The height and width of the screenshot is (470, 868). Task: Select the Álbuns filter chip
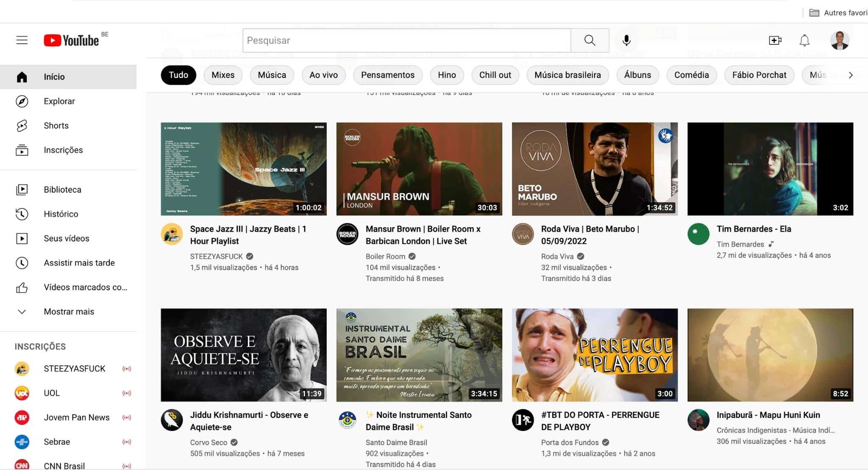[x=637, y=75]
